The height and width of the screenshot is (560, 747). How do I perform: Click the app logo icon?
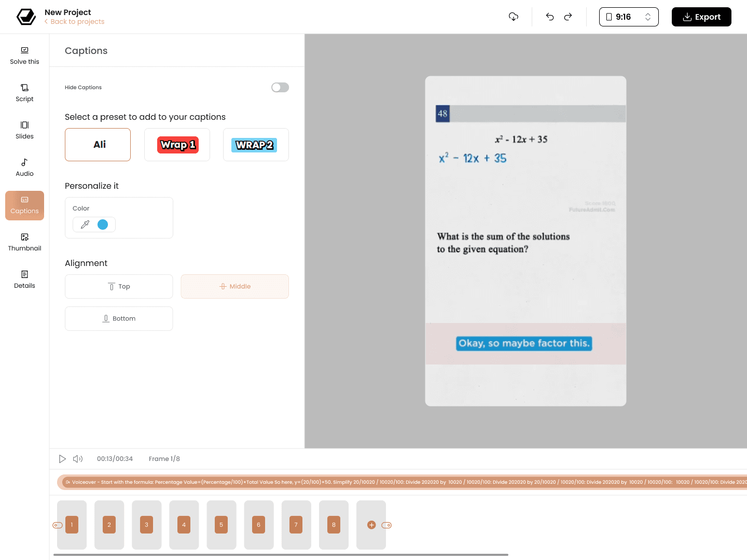[x=26, y=17]
